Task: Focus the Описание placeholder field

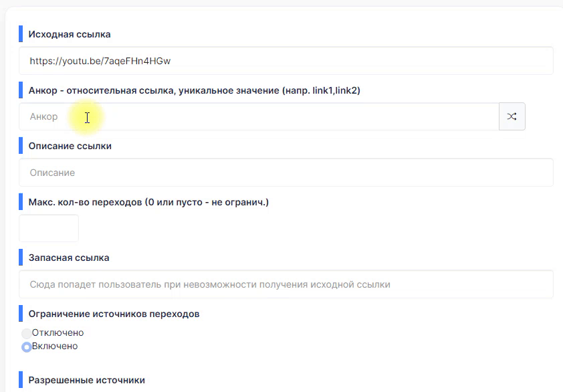Action: point(286,173)
